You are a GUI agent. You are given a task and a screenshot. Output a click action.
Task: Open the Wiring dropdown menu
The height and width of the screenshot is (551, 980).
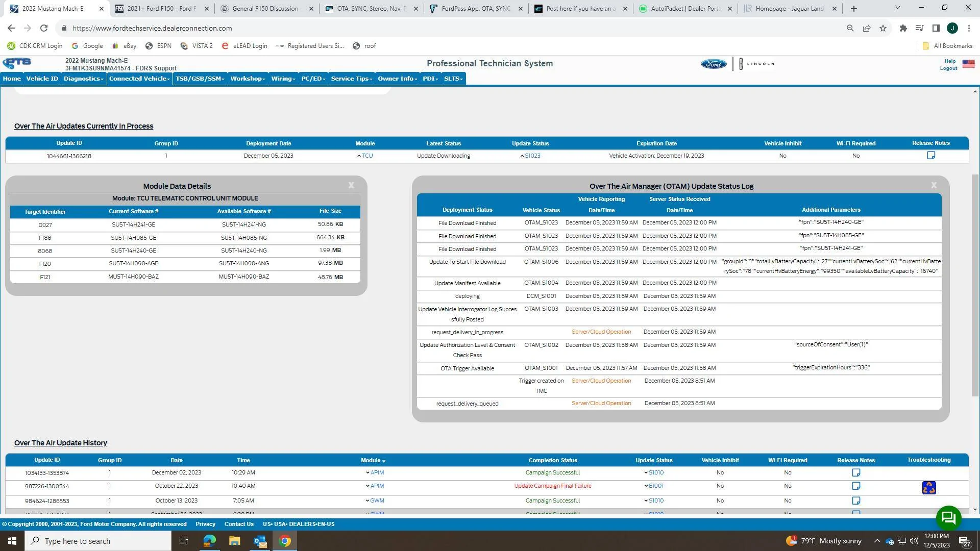283,79
